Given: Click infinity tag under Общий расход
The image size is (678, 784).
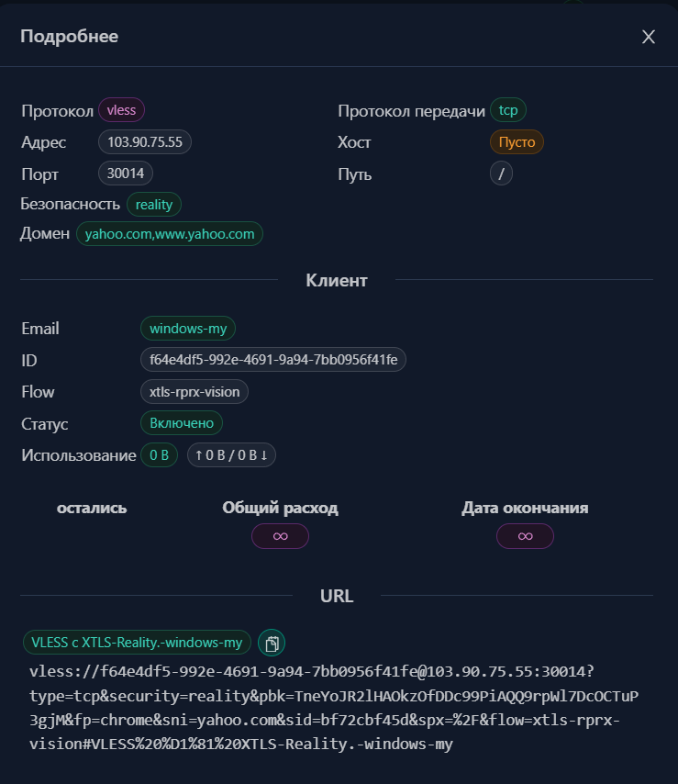Looking at the screenshot, I should (281, 536).
